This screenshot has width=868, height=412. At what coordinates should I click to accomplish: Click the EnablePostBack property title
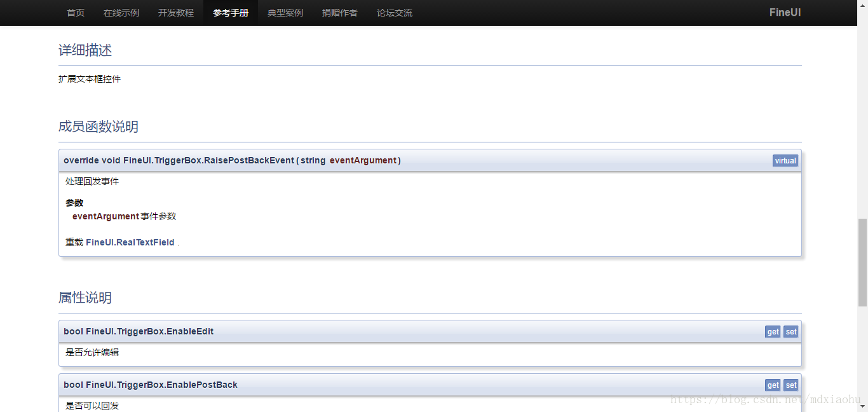click(151, 385)
